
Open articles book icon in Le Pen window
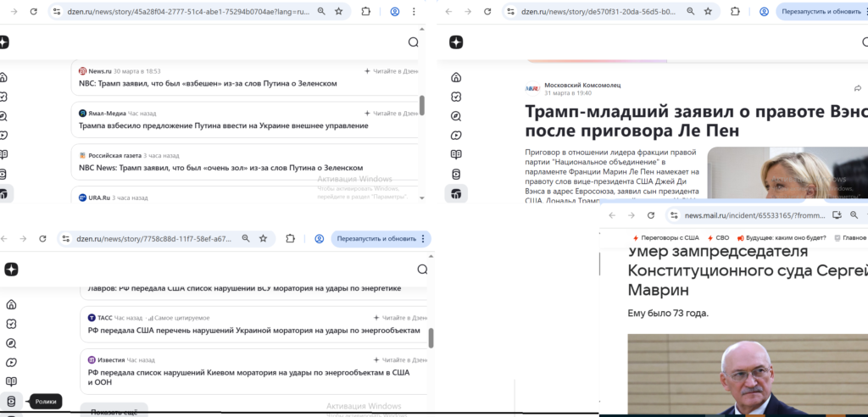pos(456,154)
